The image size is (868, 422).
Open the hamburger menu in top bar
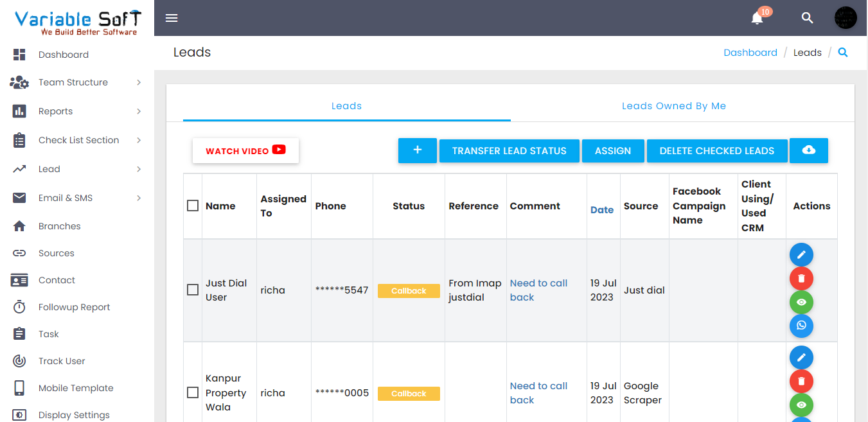click(172, 18)
